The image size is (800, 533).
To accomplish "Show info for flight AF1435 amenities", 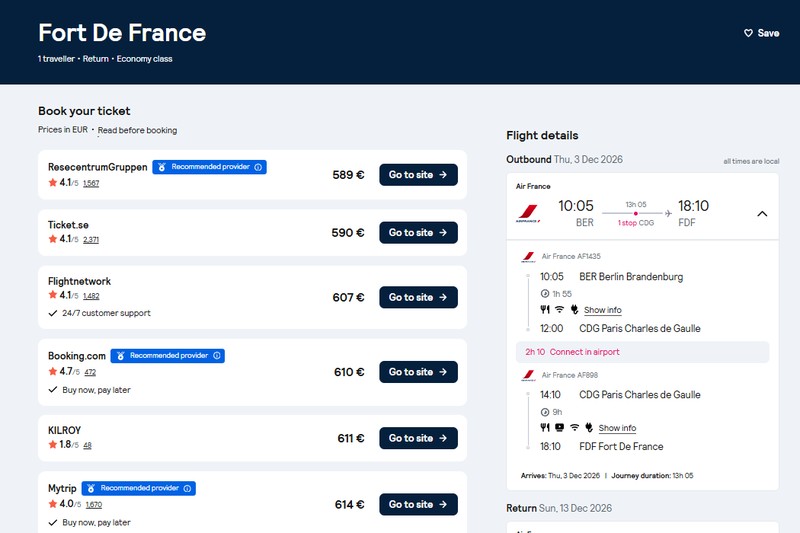I will coord(603,310).
